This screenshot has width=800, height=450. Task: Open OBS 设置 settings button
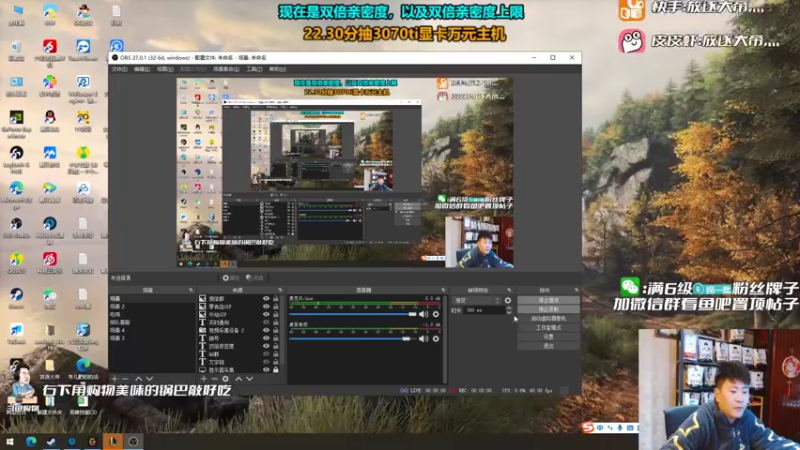click(x=548, y=337)
